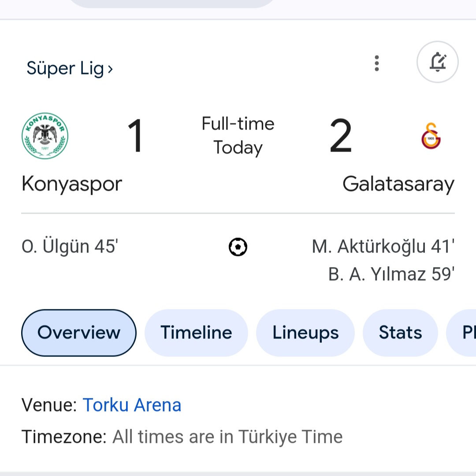
Task: Switch to the Timeline tab
Action: [196, 333]
